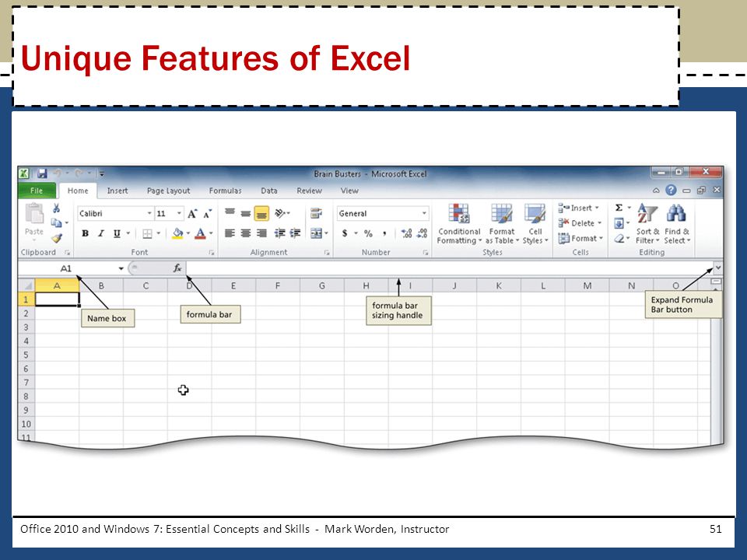
Task: Click the Increase Decimal icon
Action: tap(406, 233)
